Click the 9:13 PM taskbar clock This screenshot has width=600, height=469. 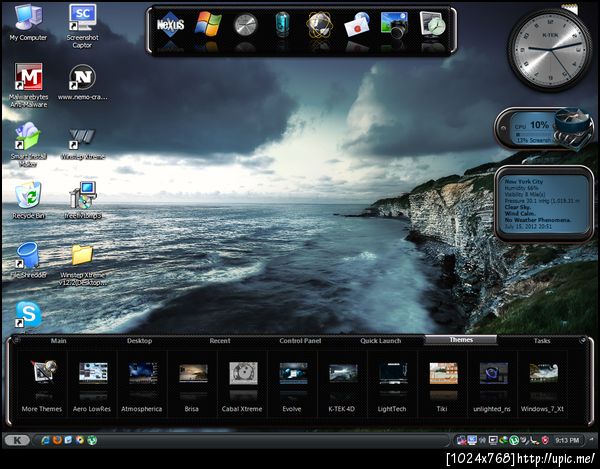pos(567,440)
